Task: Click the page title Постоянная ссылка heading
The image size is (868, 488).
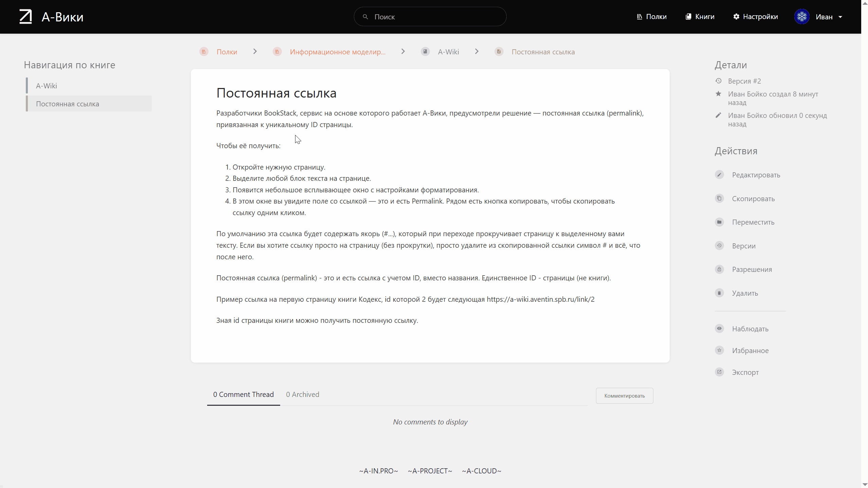Action: point(276,93)
